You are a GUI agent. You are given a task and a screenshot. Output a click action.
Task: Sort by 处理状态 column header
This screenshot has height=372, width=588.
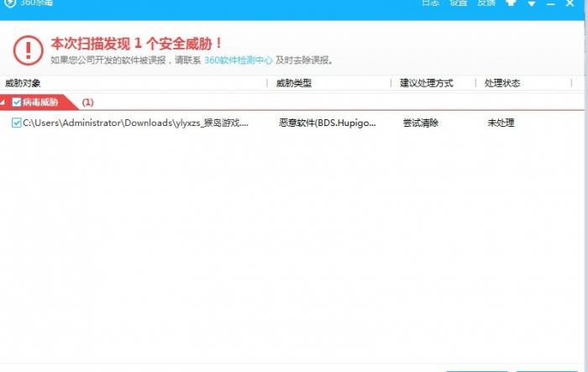(502, 83)
